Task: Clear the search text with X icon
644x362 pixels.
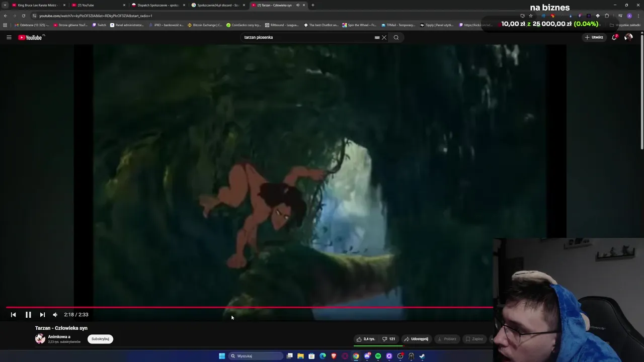Action: (x=384, y=37)
